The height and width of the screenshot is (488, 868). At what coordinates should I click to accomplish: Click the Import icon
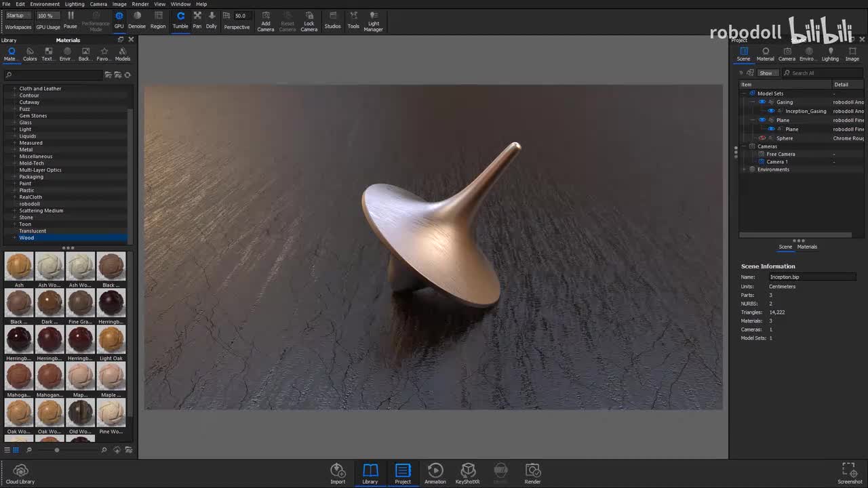[x=338, y=473]
